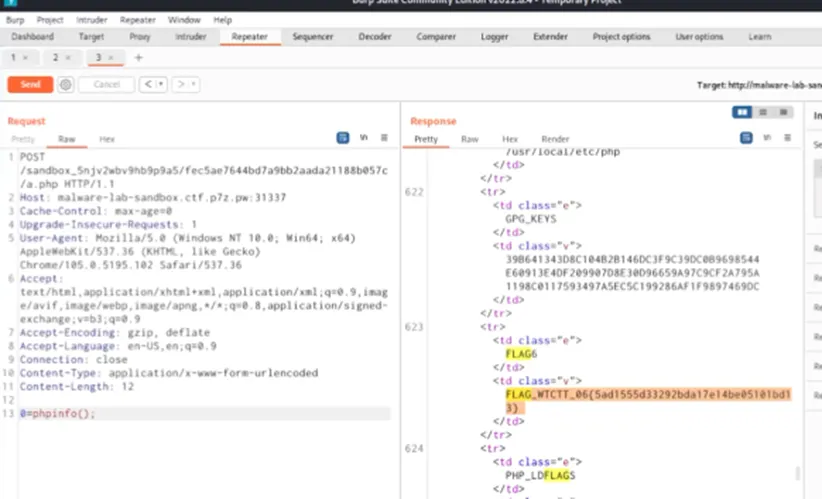
Task: Select Repeater tab number 1
Action: pyautogui.click(x=14, y=58)
